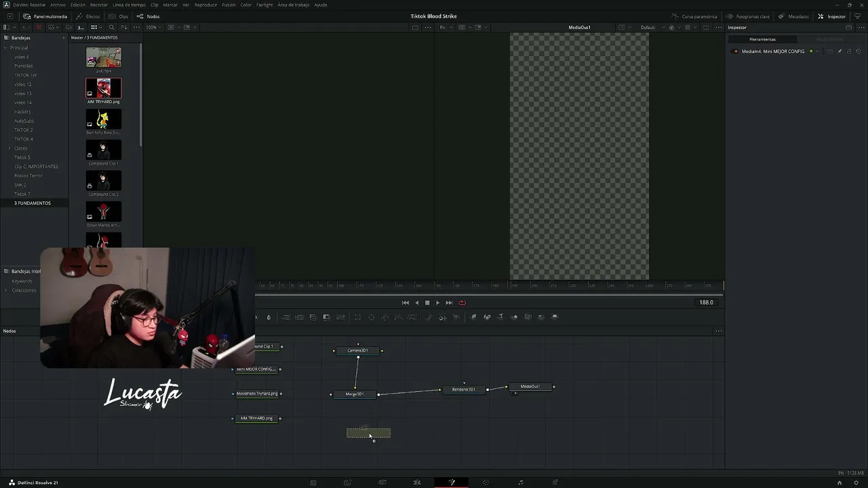Switch to the Herramientas tab in Inspector
Screen dimensions: 868x488
tap(762, 39)
